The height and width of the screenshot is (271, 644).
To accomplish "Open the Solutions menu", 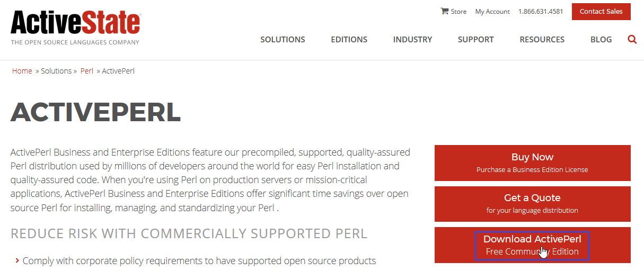I will coord(283,40).
